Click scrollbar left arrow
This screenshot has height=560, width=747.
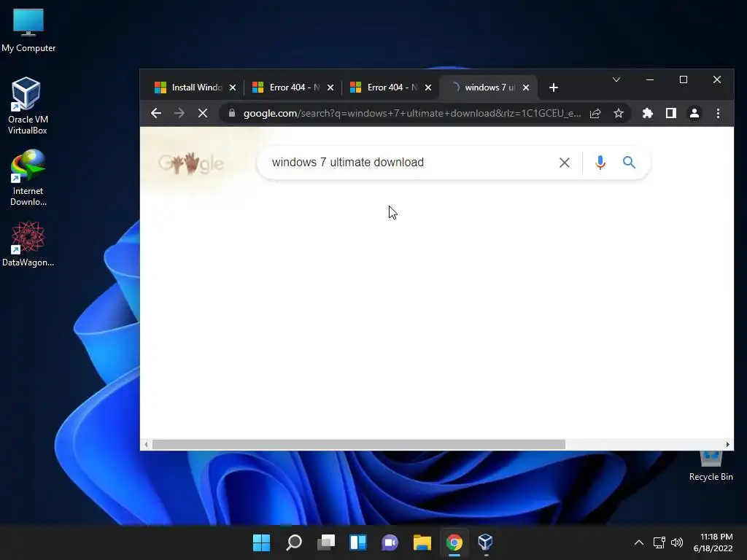(146, 445)
